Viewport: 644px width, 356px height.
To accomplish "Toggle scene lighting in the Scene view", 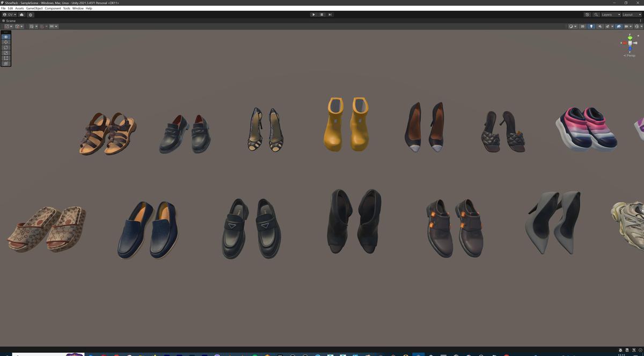I will [x=591, y=26].
